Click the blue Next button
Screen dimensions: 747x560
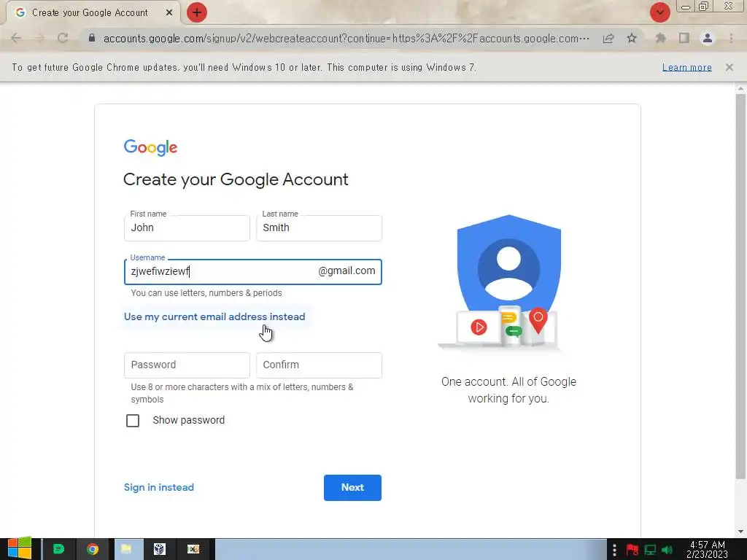point(352,488)
